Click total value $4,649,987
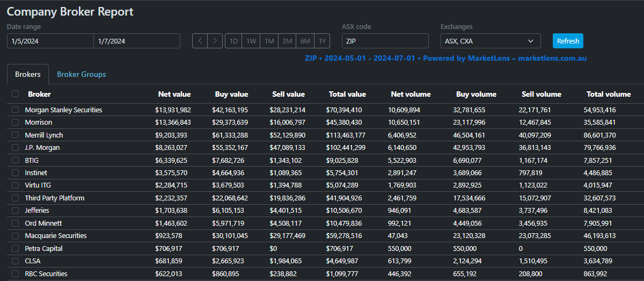Image resolution: width=644 pixels, height=281 pixels. pyautogui.click(x=343, y=261)
